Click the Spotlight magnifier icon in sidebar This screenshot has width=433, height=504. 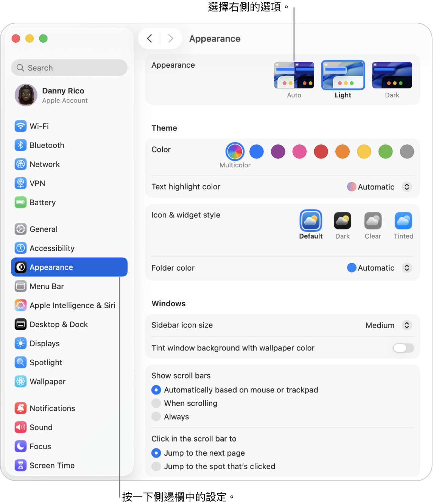pos(20,362)
